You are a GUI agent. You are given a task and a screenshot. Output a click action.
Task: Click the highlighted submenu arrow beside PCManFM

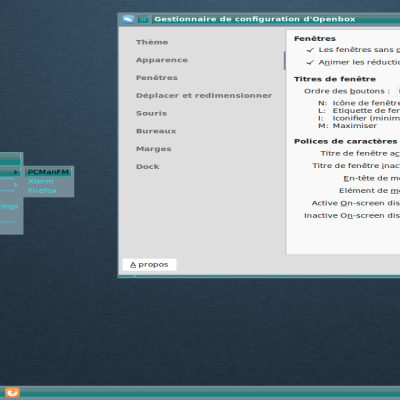pyautogui.click(x=16, y=172)
